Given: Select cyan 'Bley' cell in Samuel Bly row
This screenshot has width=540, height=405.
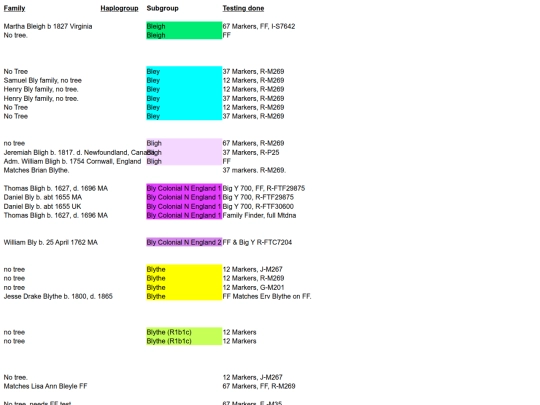Looking at the screenshot, I should [184, 81].
